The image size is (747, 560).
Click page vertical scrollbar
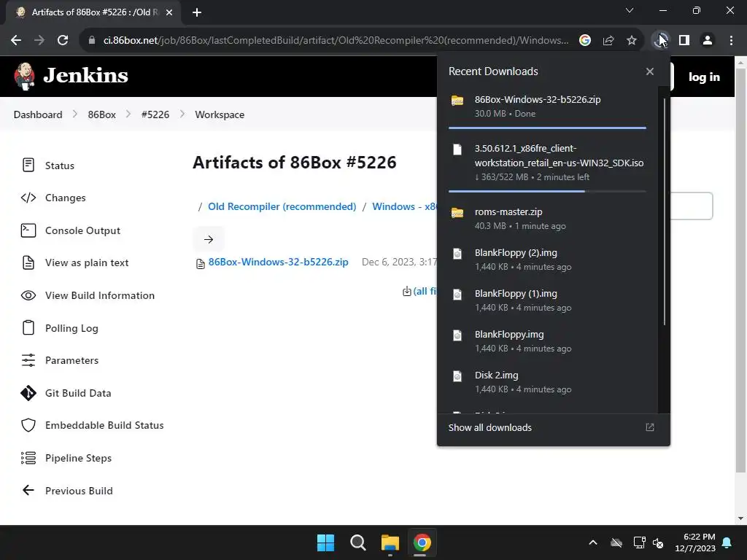coord(740,270)
